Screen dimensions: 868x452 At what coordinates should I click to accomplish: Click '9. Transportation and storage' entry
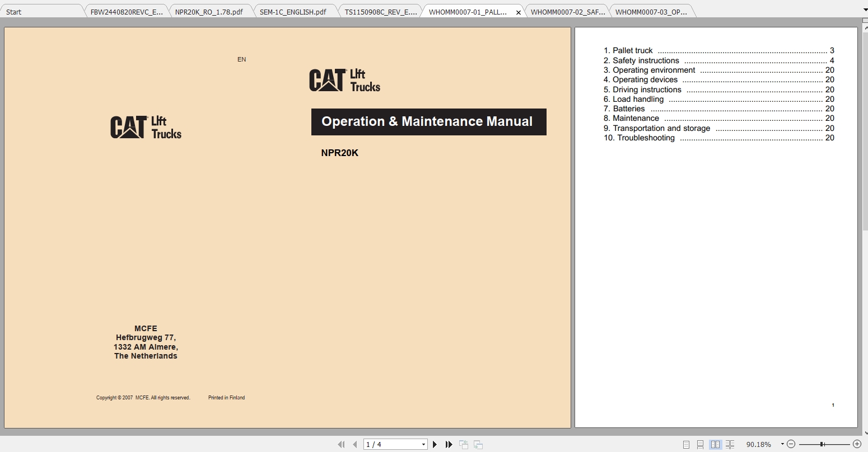coord(718,128)
